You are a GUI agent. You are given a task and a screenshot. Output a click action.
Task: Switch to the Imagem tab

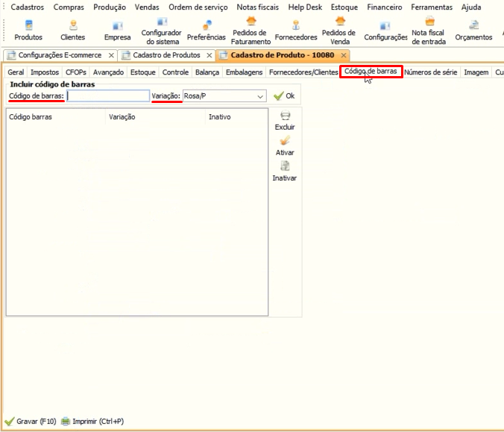coord(476,72)
